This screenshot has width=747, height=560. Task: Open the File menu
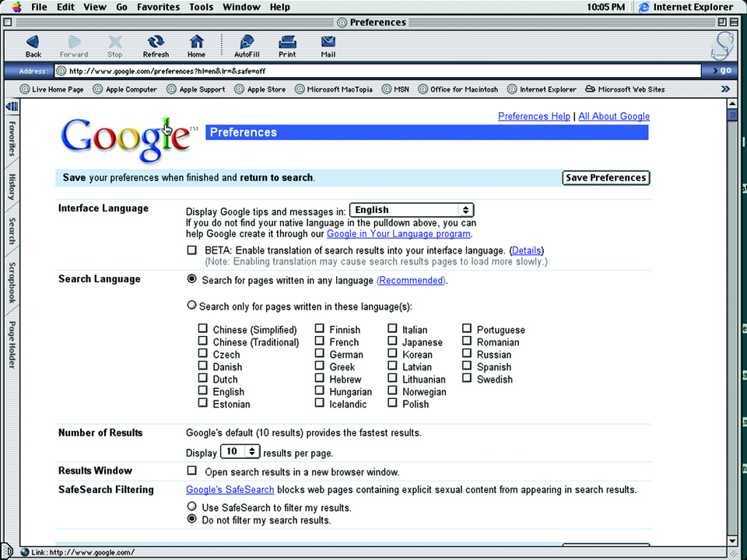coord(39,7)
